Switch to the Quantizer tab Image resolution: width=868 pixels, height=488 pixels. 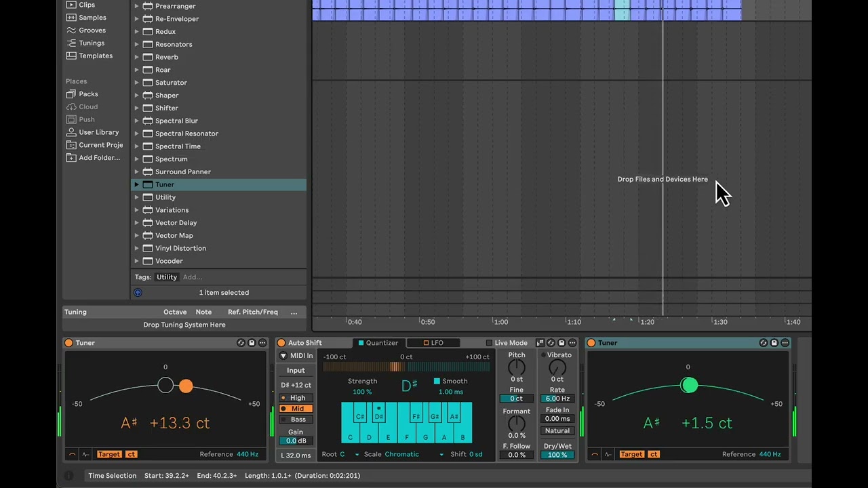point(378,343)
